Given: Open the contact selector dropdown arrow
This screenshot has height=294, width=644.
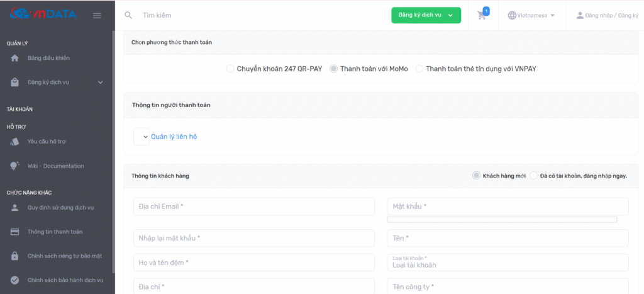Looking at the screenshot, I should click(145, 137).
